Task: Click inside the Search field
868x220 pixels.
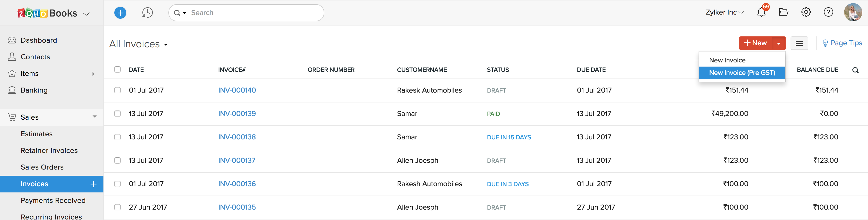Action: [253, 13]
